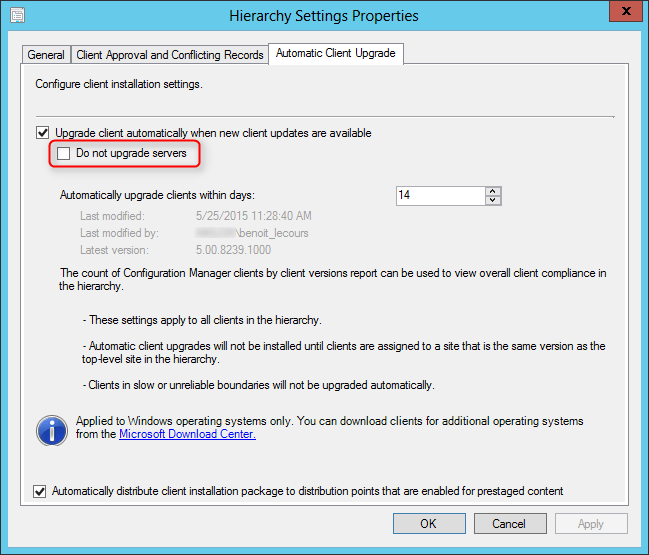Image resolution: width=649 pixels, height=555 pixels.
Task: Click the Hierarchy Settings Properties title bar text
Action: click(x=324, y=16)
